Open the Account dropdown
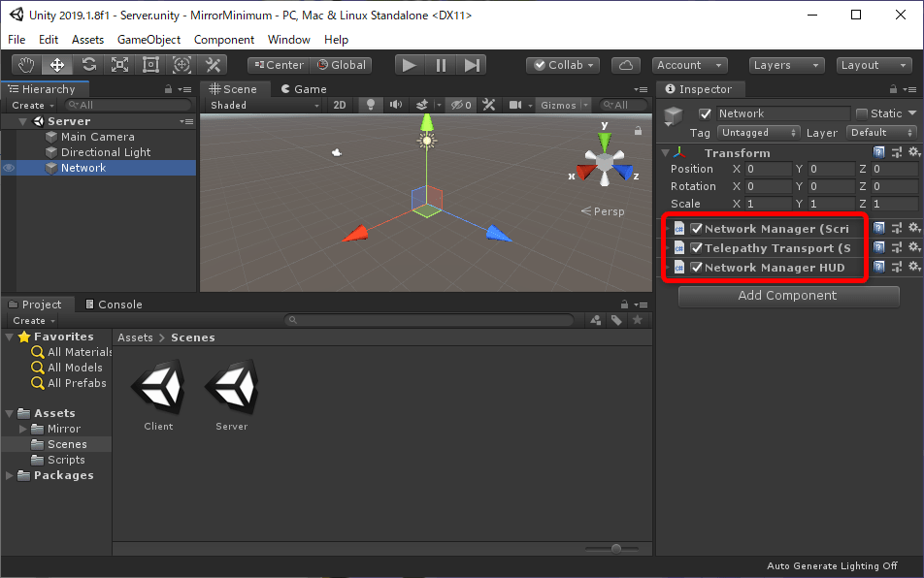 pyautogui.click(x=689, y=65)
